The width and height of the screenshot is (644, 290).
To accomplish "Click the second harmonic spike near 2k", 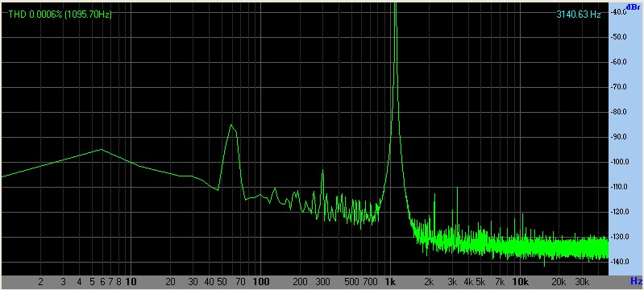I will click(x=434, y=195).
